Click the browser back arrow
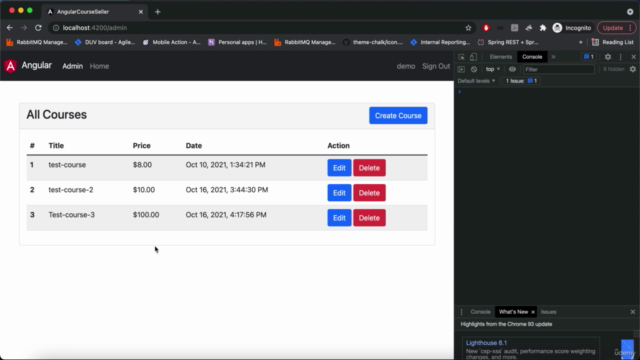This screenshot has height=360, width=640. 10,28
